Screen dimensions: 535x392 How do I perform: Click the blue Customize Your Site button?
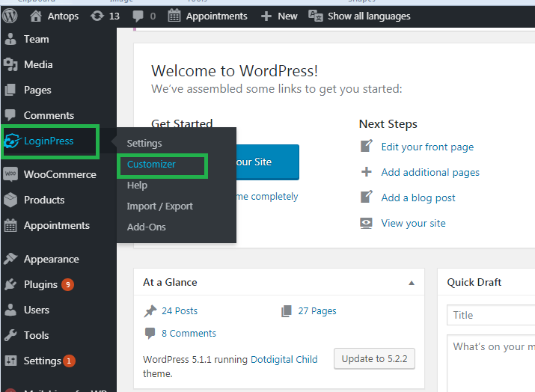[268, 162]
